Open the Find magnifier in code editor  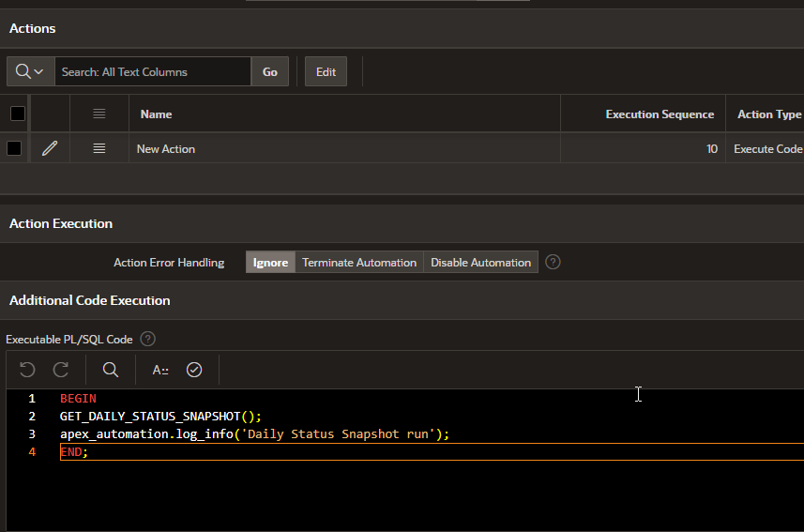tap(111, 370)
